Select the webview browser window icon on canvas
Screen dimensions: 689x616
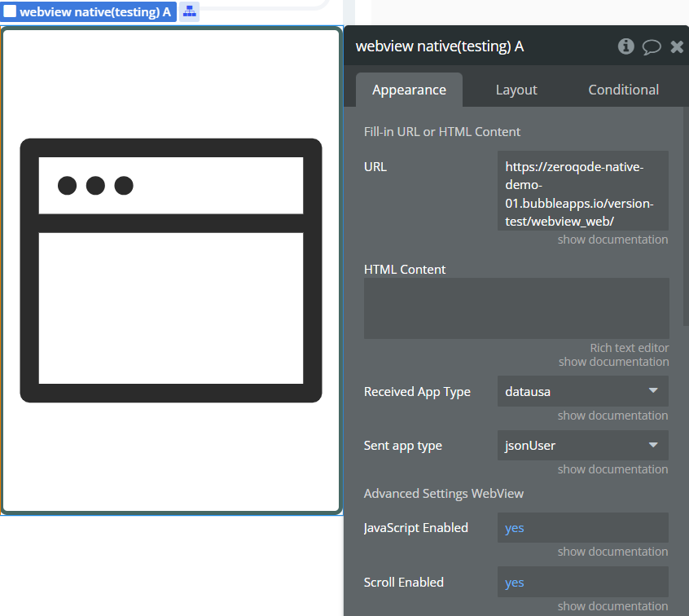point(171,271)
